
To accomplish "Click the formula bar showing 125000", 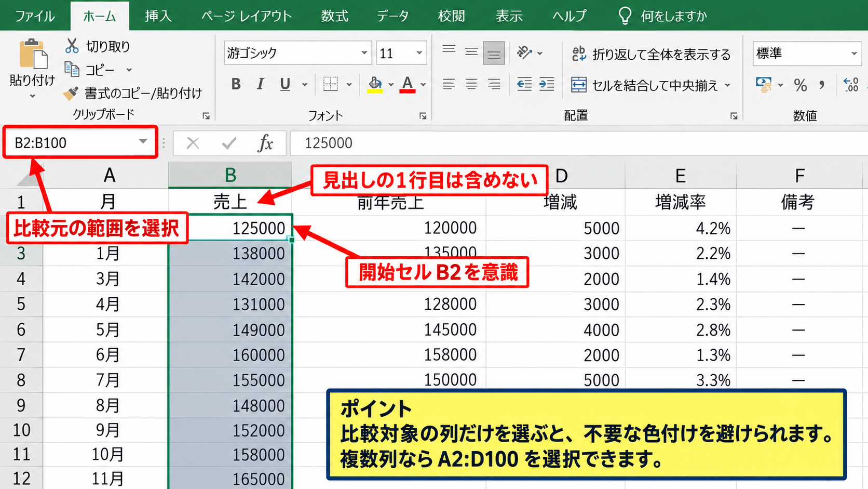I will pos(579,143).
